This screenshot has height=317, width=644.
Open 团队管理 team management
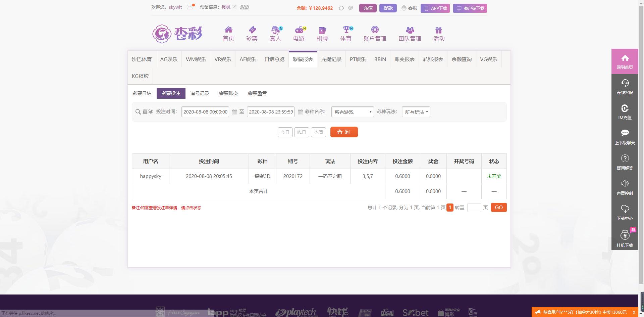pos(410,34)
